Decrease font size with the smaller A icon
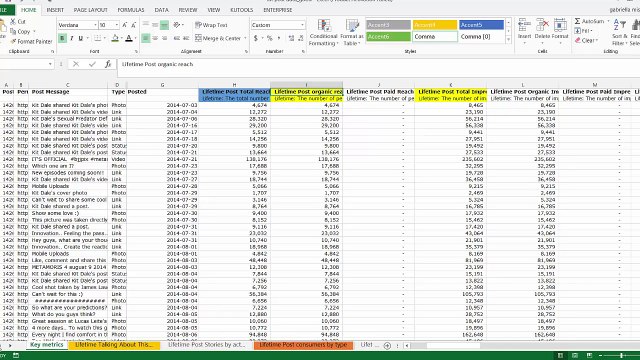Viewport: 640px width, 360px height. (133, 25)
